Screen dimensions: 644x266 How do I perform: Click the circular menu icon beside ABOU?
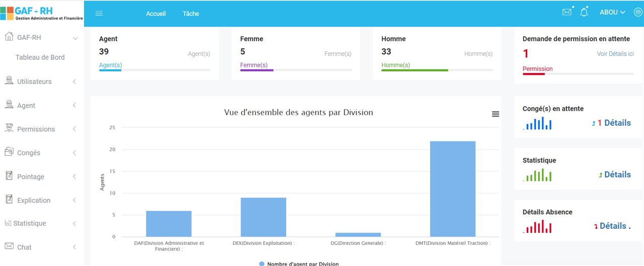coord(638,12)
